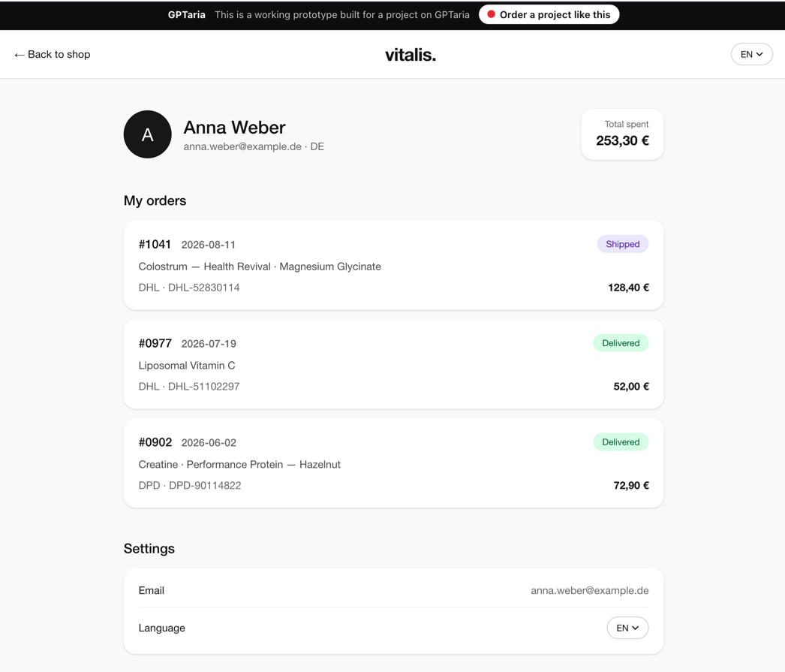Click Delivered badge on order #0977
Image resolution: width=785 pixels, height=672 pixels.
tap(621, 343)
